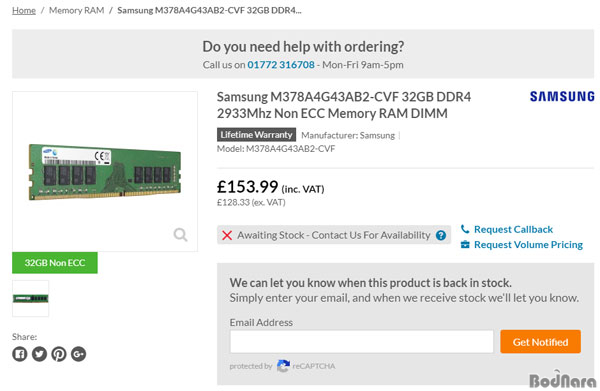Share the product on Twitter
The image size is (600, 391).
tap(39, 354)
